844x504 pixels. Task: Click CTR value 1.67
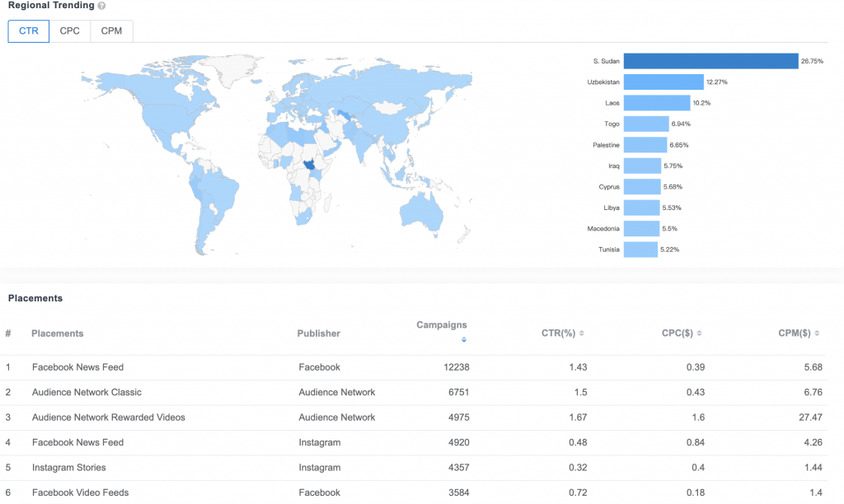578,418
